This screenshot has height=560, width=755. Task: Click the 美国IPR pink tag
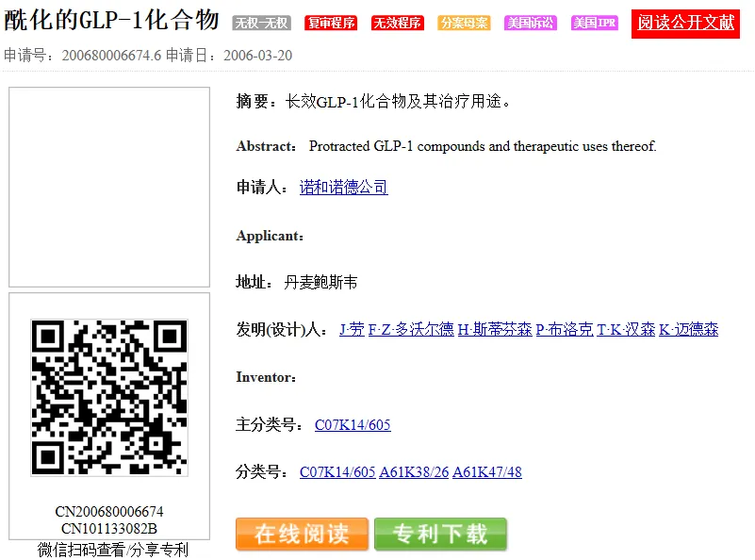point(595,24)
